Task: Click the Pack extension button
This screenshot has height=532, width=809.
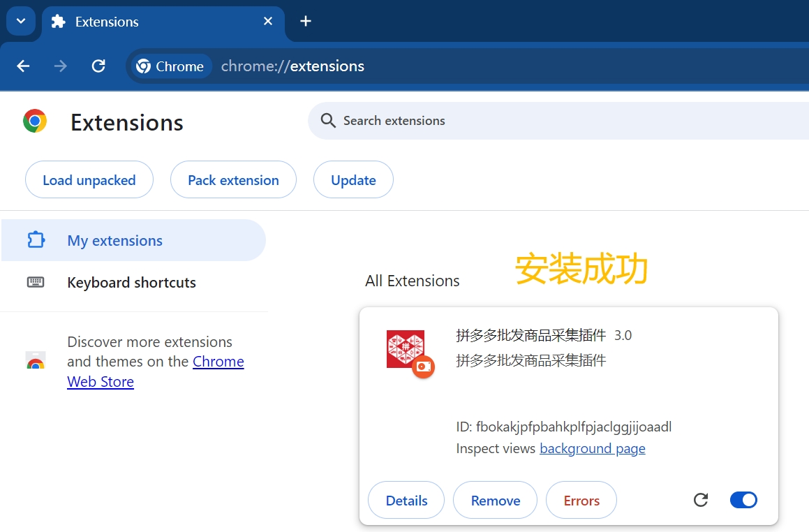Action: coord(233,179)
